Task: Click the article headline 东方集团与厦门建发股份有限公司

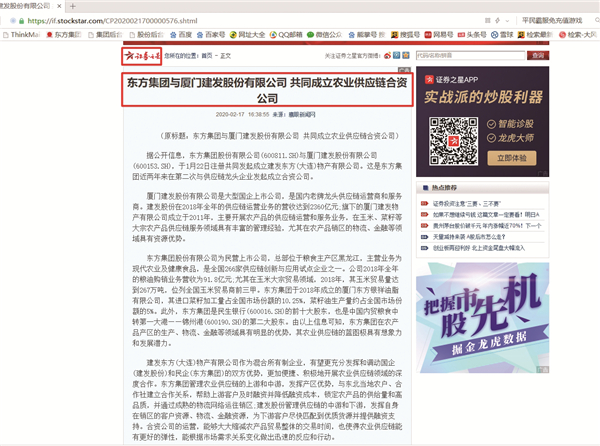Action: coord(267,90)
